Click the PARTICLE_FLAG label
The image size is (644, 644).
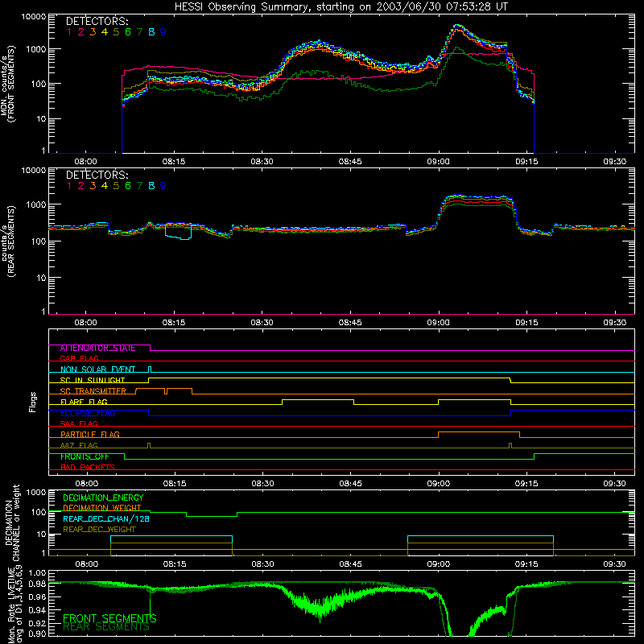click(x=90, y=435)
